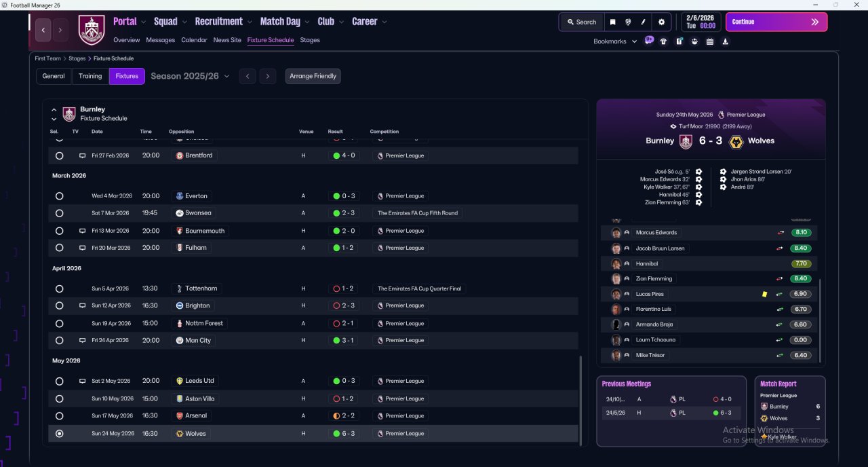Click the Arsenal club badge
Screen dimensions: 868x467
179,415
